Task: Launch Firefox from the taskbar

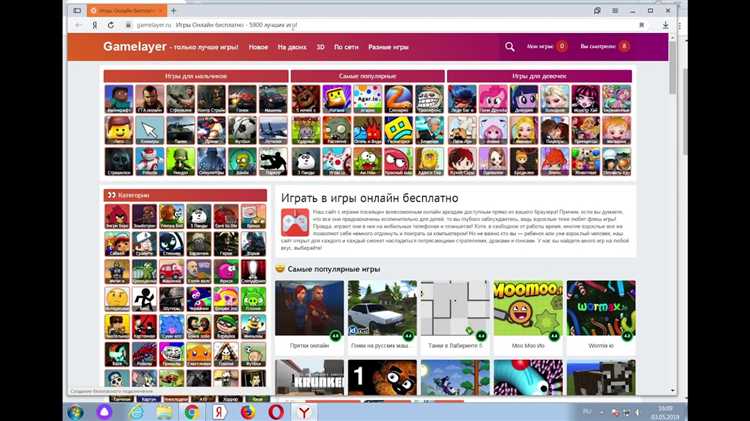Action: point(248,412)
